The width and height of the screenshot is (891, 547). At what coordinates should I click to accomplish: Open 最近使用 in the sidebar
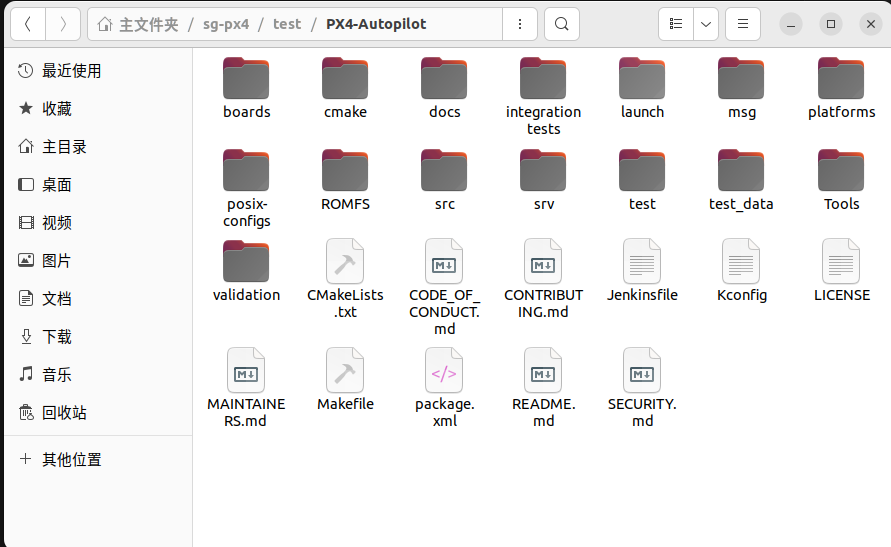tap(98, 71)
